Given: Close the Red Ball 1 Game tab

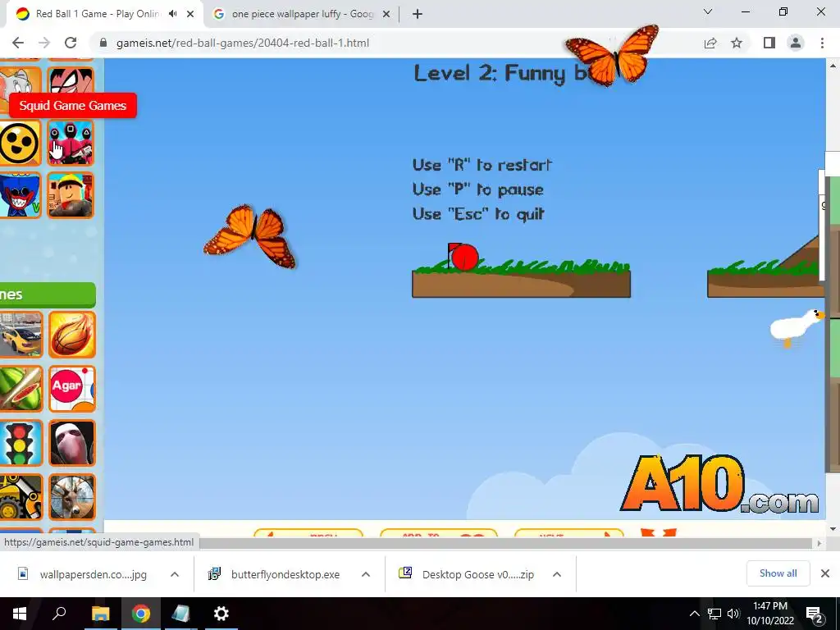Looking at the screenshot, I should [x=190, y=15].
